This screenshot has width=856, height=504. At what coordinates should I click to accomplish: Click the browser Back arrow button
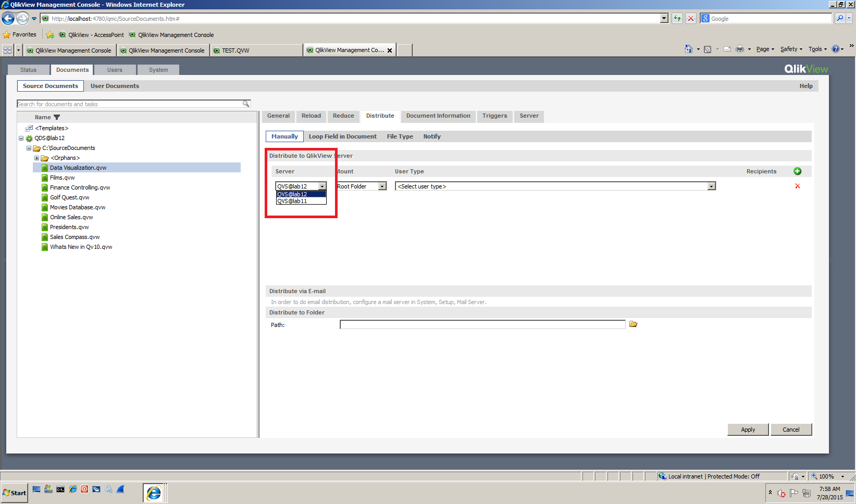click(8, 19)
